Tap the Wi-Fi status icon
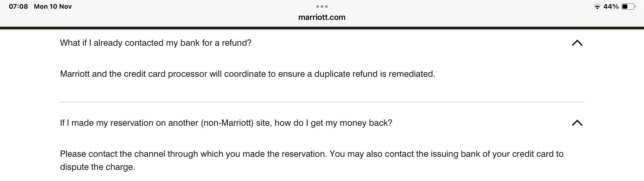Screen dimensions: 644x181 597,7
